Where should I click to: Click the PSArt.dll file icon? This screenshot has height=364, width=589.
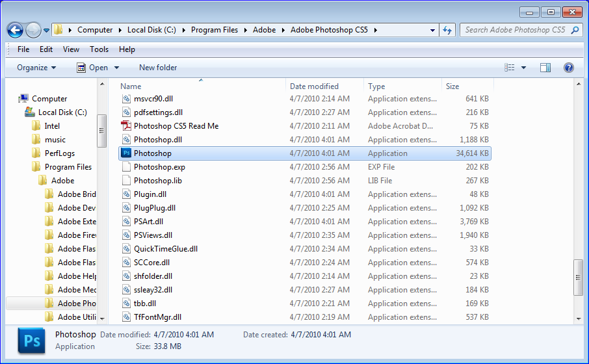point(126,221)
